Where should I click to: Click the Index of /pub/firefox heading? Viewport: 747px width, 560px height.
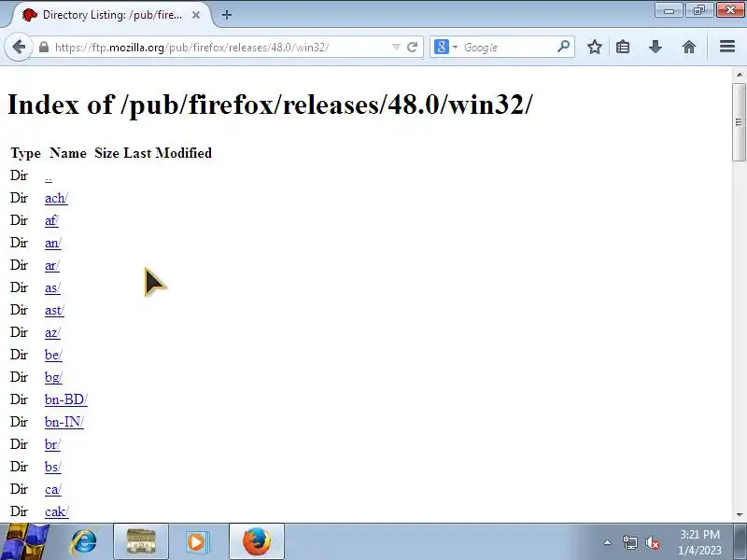tap(270, 105)
